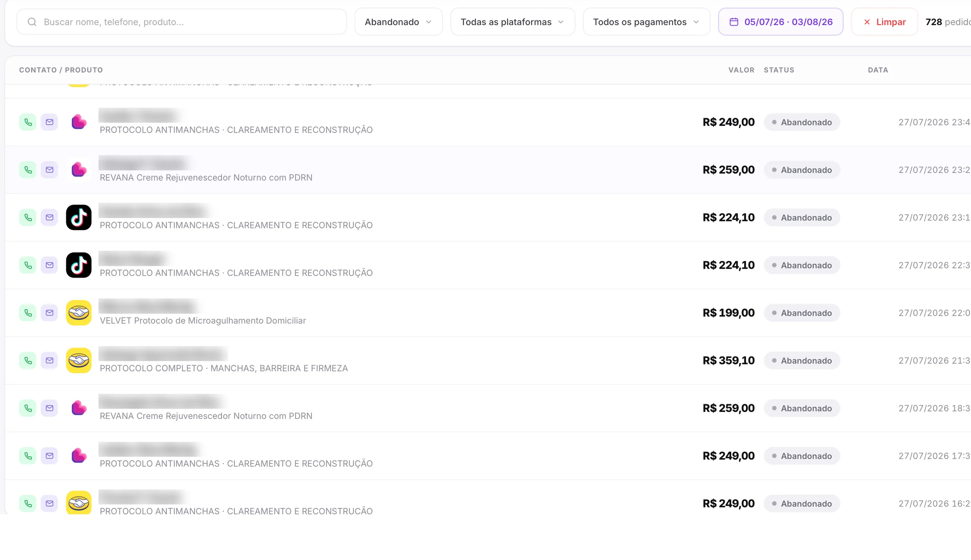The width and height of the screenshot is (971, 560).
Task: Click Mercado Livre logo in PROTOCOLO COMPLETO row
Action: coord(79,361)
